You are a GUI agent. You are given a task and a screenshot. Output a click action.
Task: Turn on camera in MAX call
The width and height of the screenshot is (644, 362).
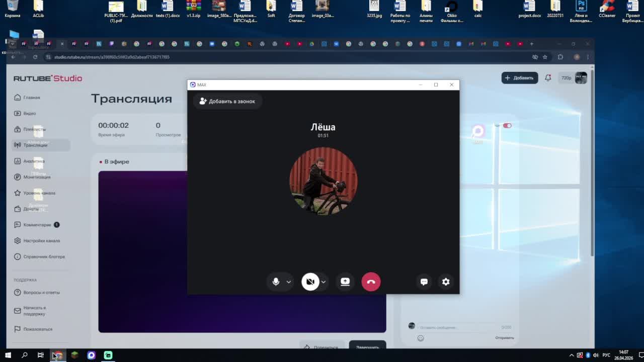click(x=310, y=282)
